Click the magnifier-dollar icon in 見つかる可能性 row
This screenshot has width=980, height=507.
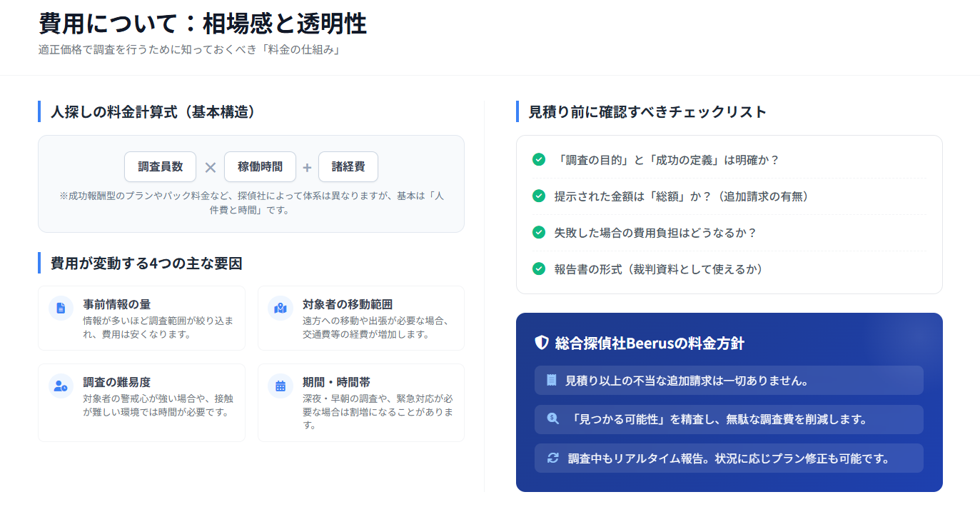(x=552, y=419)
